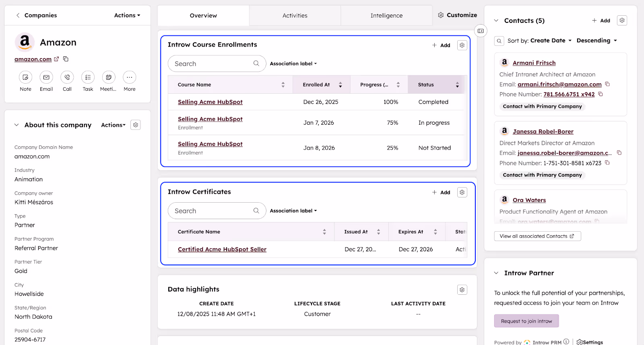Open Certified Acme HubSpot Seller certificate

[222, 249]
